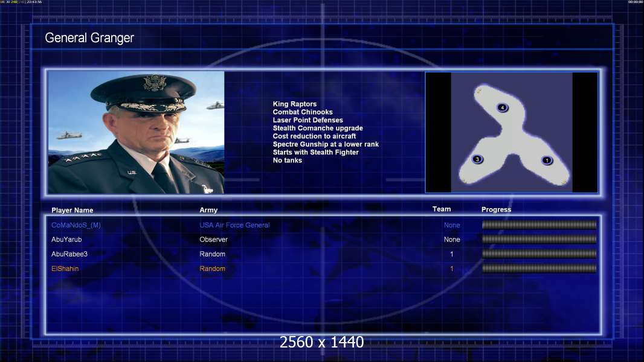Click the General Granger portrait image
The image size is (644, 362).
(136, 132)
